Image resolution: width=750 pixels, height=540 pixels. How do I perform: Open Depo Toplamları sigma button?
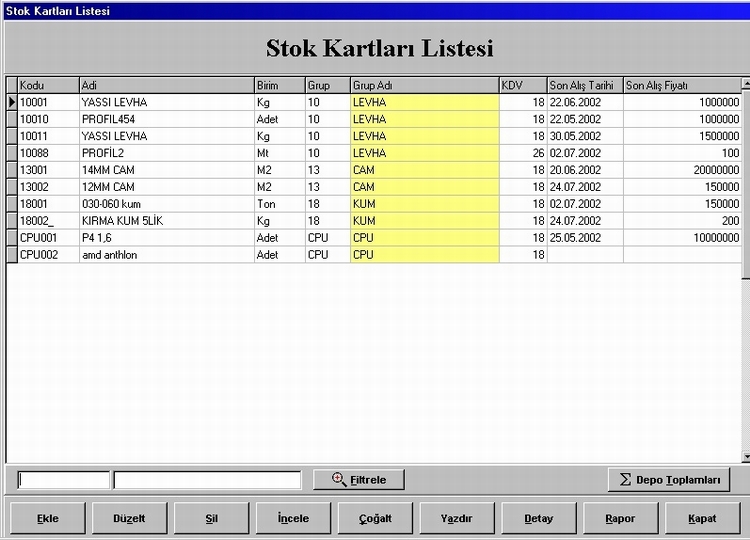tap(668, 480)
